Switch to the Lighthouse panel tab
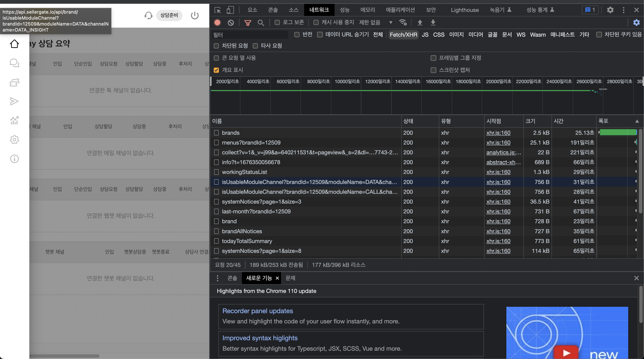The width and height of the screenshot is (644, 359). click(x=465, y=10)
